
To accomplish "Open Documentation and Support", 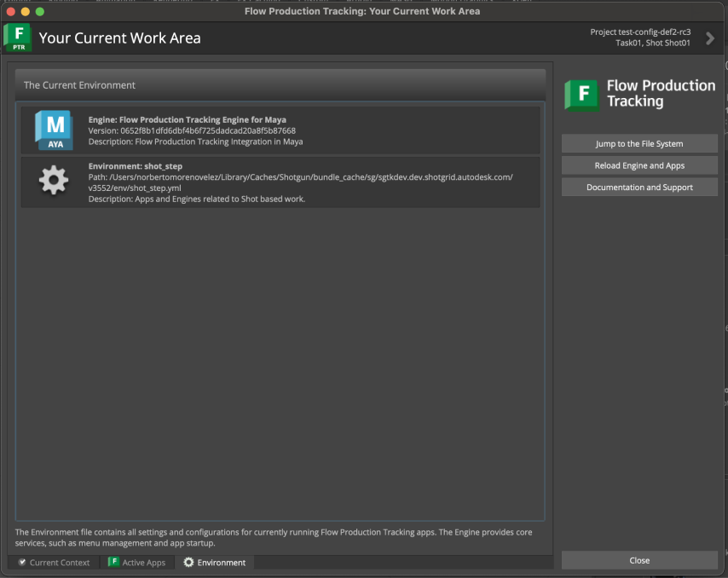I will [639, 187].
